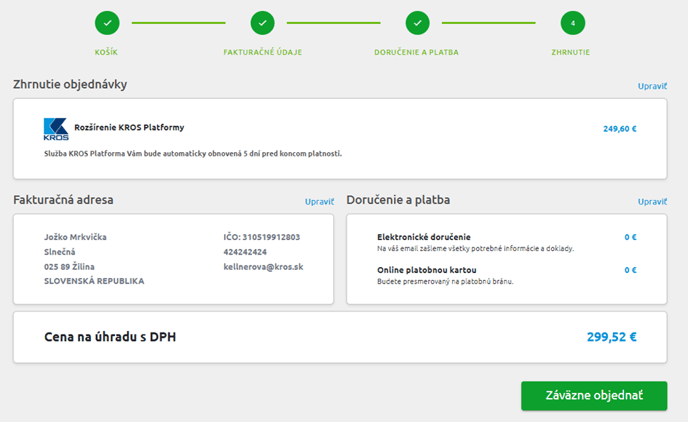
Task: Click the 025 89 Žilina address line
Action: tap(69, 266)
